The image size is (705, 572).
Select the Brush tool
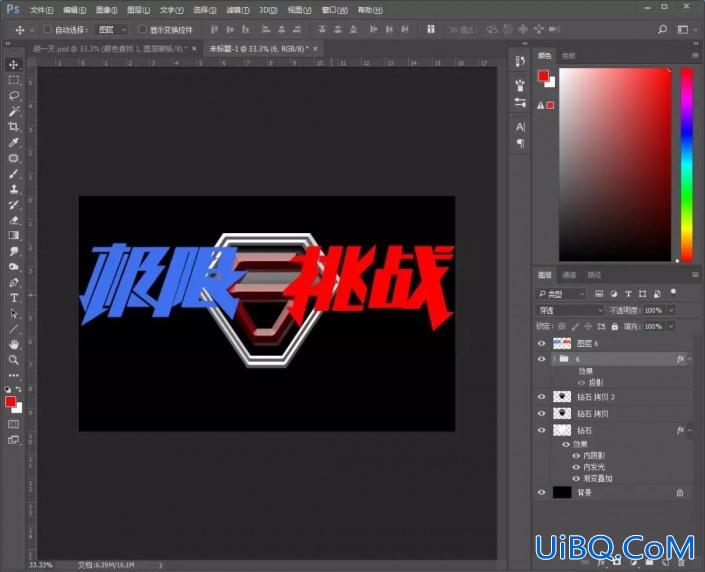pyautogui.click(x=13, y=174)
